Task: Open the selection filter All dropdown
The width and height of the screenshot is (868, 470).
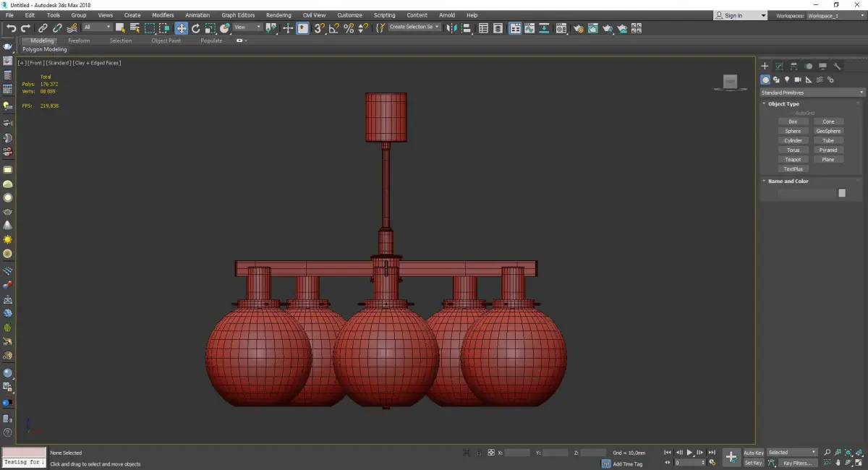Action: [x=97, y=27]
